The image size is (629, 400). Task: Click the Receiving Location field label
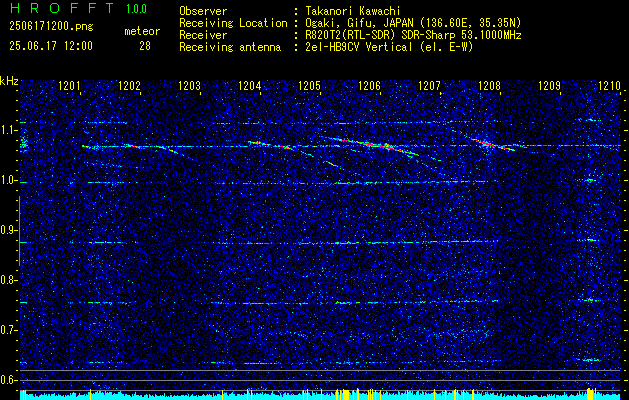point(233,23)
